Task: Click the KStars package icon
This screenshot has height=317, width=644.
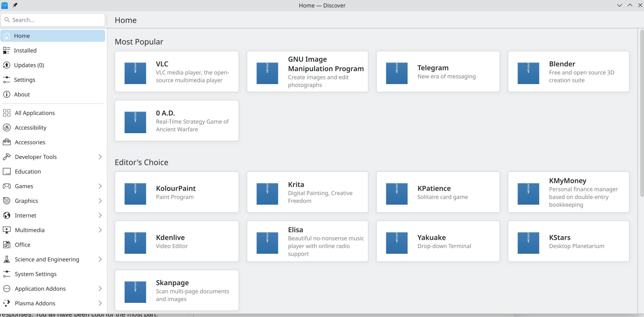Action: (528, 243)
